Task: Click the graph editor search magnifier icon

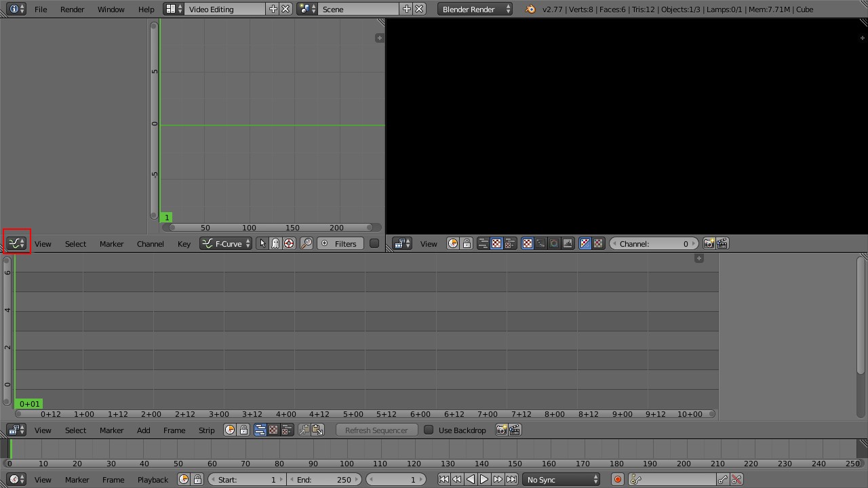Action: (307, 244)
